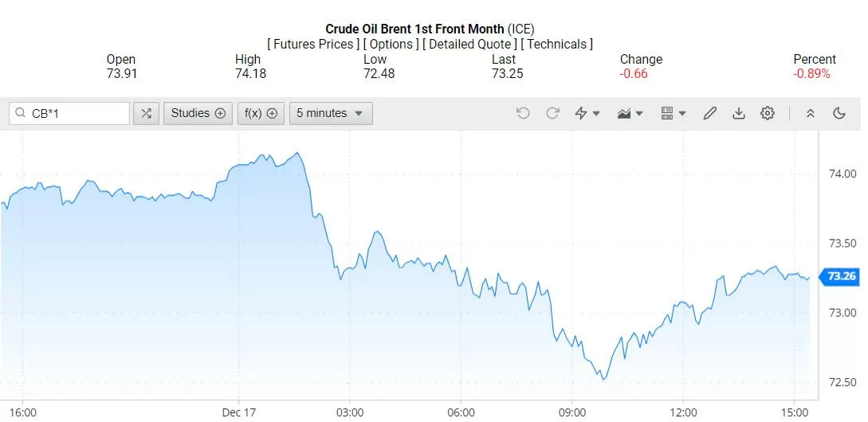This screenshot has height=422, width=868.
Task: Change the 5 minutes interval
Action: [330, 113]
